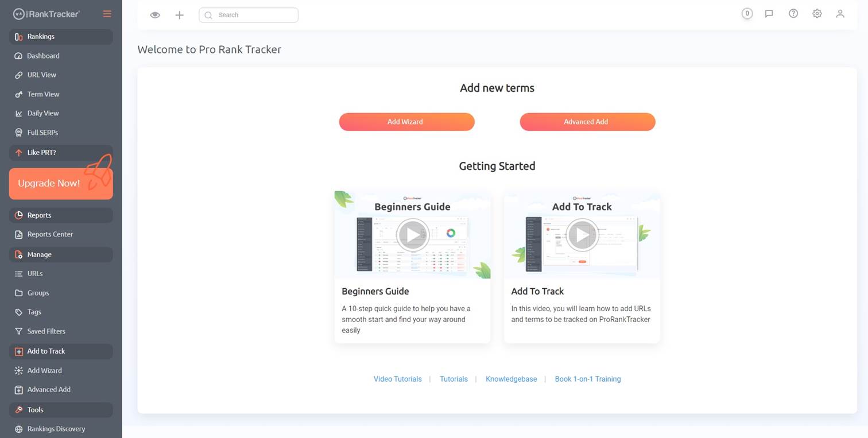The height and width of the screenshot is (438, 868).
Task: Click the Pro Rank Tracker logo
Action: point(46,14)
